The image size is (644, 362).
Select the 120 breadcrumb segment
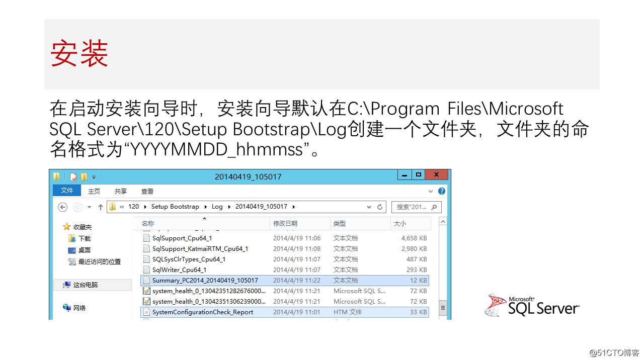(x=134, y=207)
